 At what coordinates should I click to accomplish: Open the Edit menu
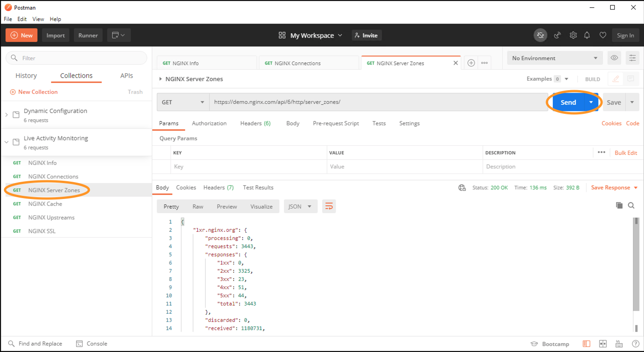22,19
